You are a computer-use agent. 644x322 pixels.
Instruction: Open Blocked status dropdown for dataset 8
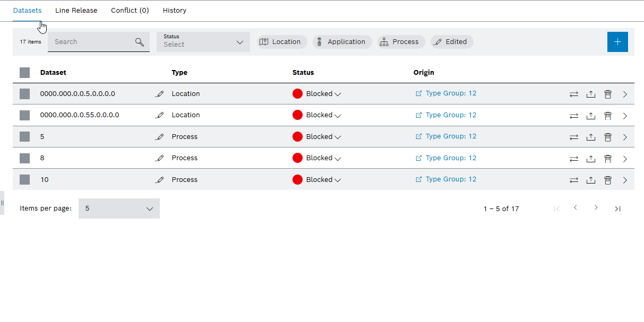(x=323, y=158)
